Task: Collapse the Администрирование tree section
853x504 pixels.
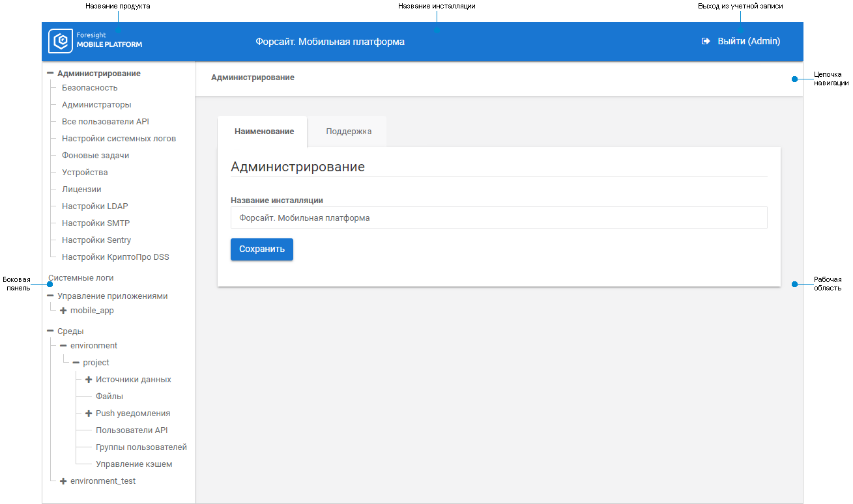Action: 50,74
